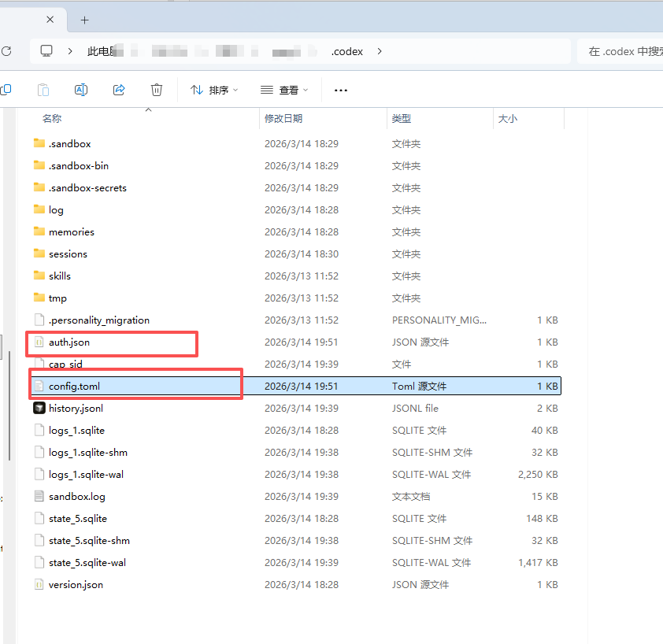Viewport: 663px width, 644px height.
Task: Click the 在 .codex 中搜索 search box
Action: tap(622, 51)
